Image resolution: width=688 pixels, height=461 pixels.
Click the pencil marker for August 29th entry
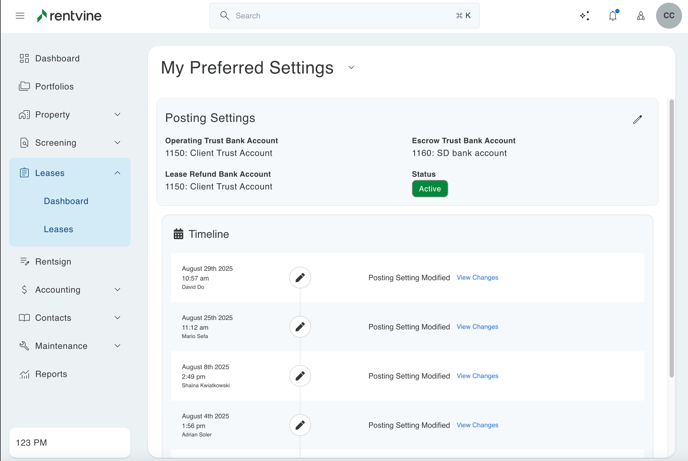point(300,277)
